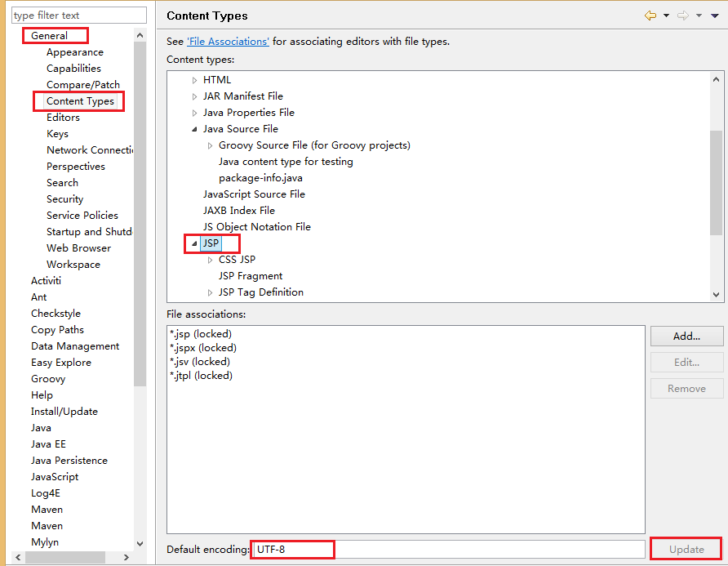Select the Appearance preference page
Image resolution: width=728 pixels, height=566 pixels.
click(x=75, y=52)
